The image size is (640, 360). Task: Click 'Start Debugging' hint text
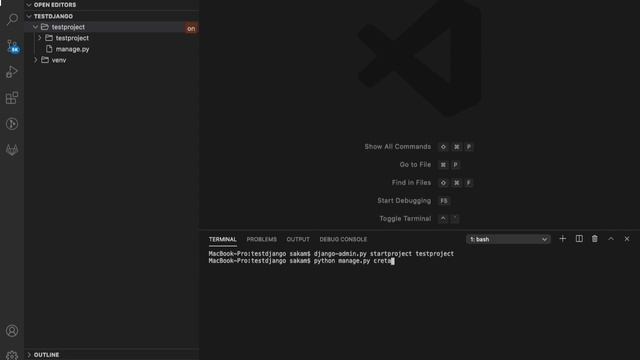(x=404, y=200)
